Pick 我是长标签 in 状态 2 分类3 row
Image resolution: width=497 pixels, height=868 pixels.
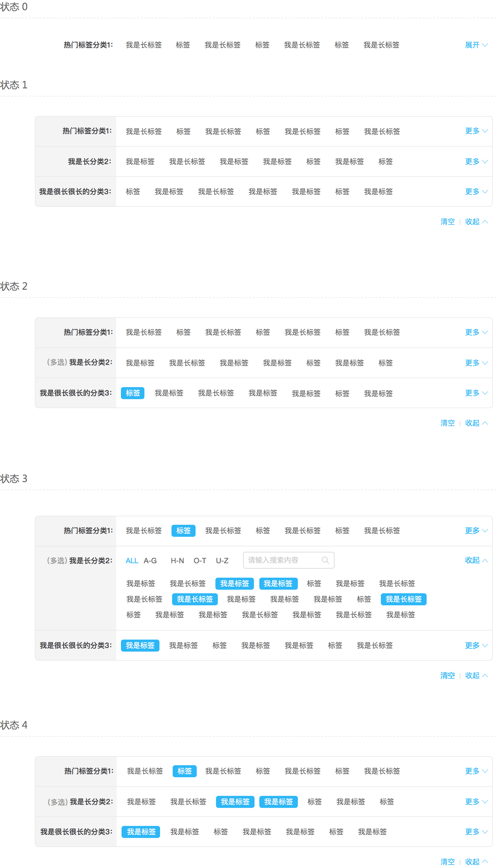click(x=216, y=393)
